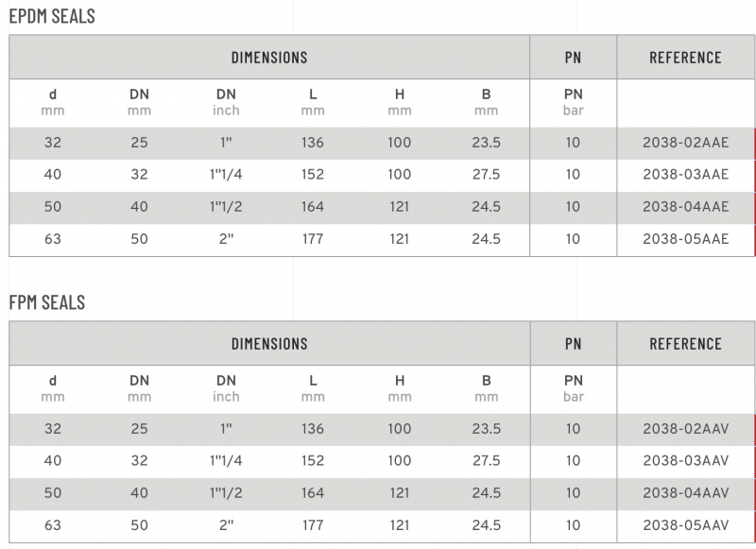Click reference code 2038-04AAE

click(x=685, y=207)
